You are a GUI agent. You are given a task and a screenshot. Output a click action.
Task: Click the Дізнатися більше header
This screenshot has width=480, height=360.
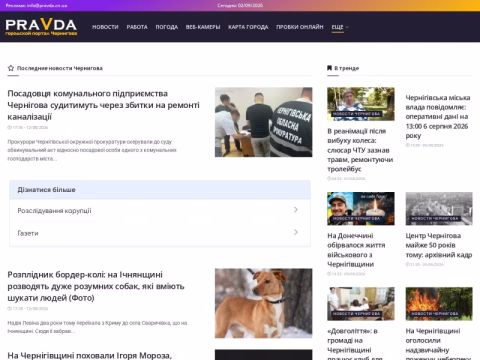160,190
